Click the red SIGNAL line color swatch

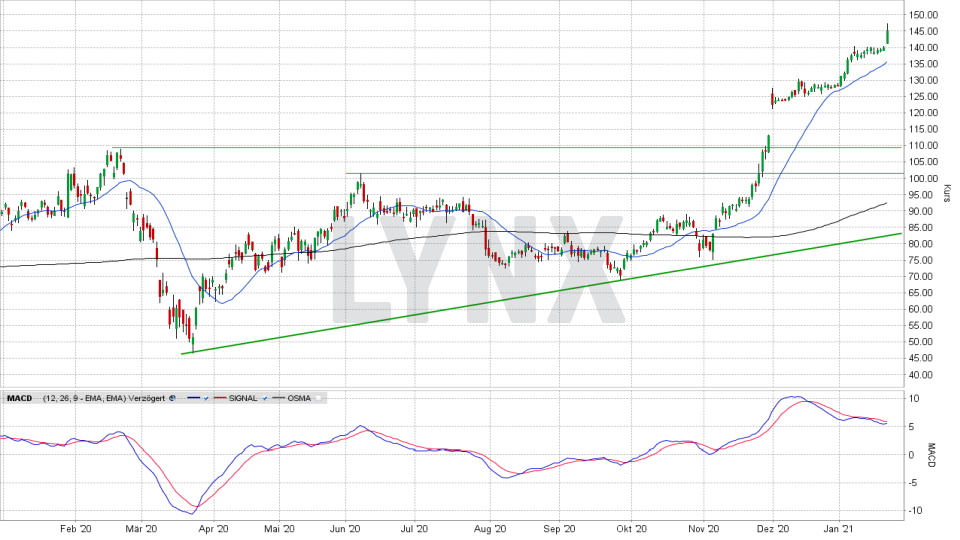[x=220, y=398]
